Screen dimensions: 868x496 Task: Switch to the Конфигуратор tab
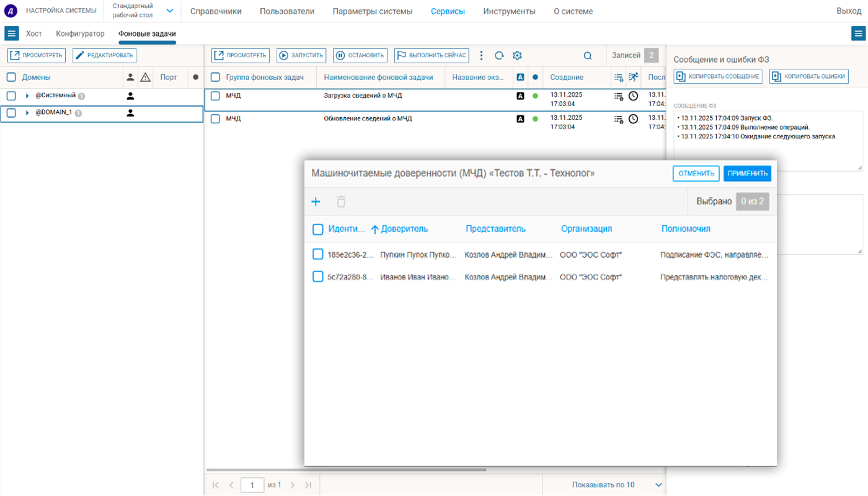pos(80,33)
